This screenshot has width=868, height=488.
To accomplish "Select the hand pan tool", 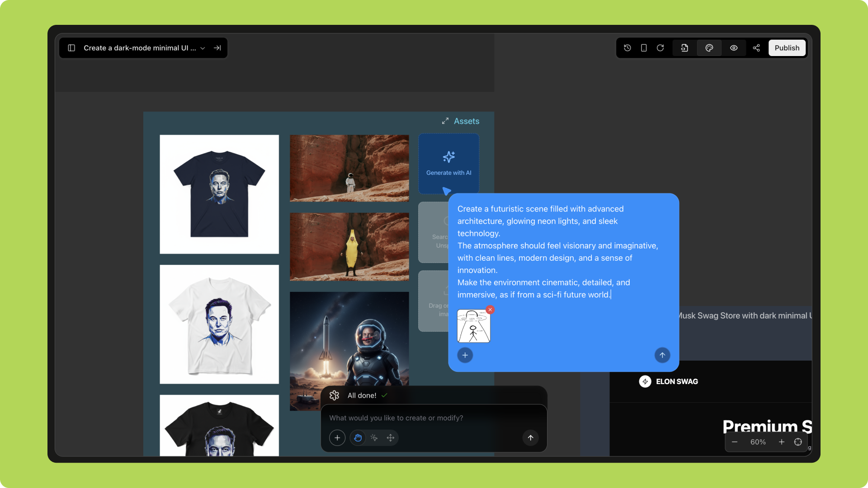I will (x=358, y=437).
